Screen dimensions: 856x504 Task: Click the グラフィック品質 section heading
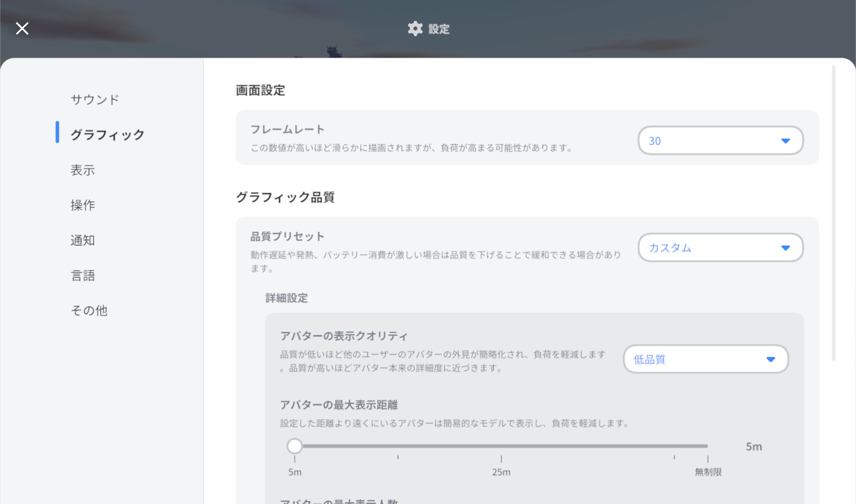pos(285,197)
